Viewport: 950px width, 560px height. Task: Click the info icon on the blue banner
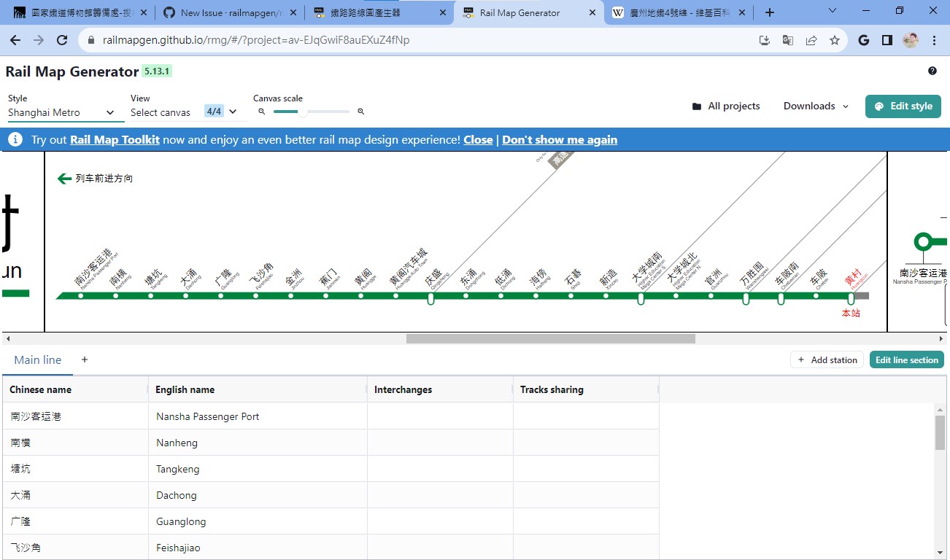15,139
